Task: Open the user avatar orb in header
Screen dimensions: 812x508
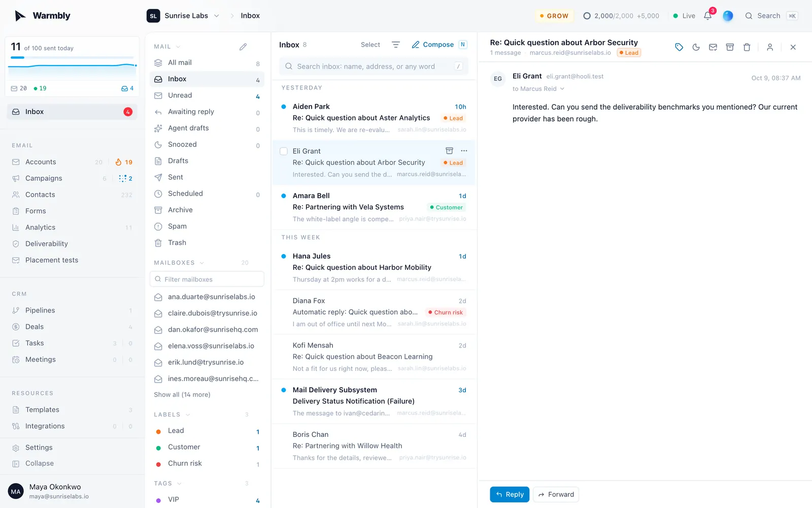Action: coord(728,16)
